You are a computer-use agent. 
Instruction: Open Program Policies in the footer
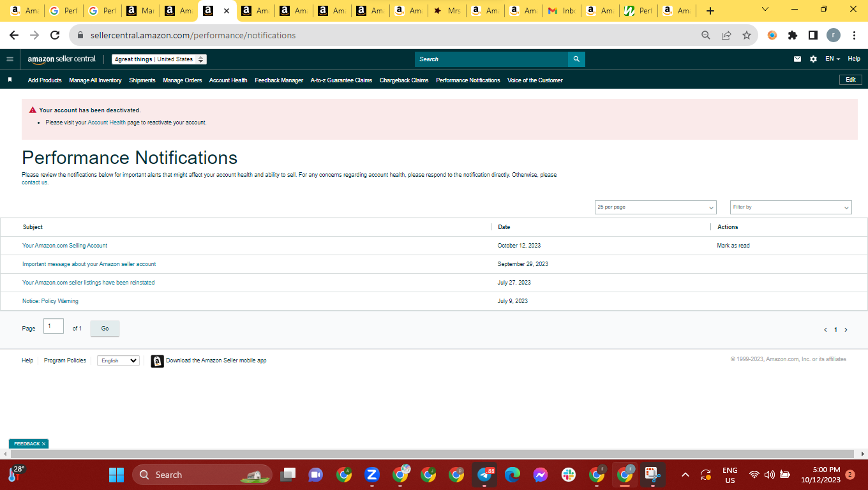click(x=65, y=360)
